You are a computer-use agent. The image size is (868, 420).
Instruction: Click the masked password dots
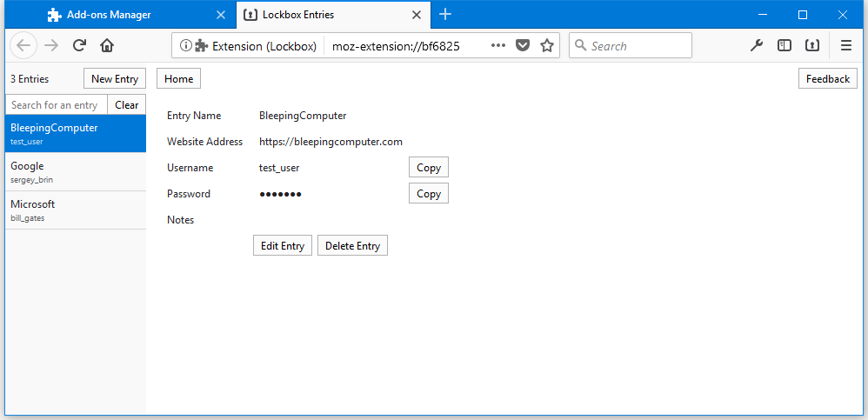[x=280, y=194]
